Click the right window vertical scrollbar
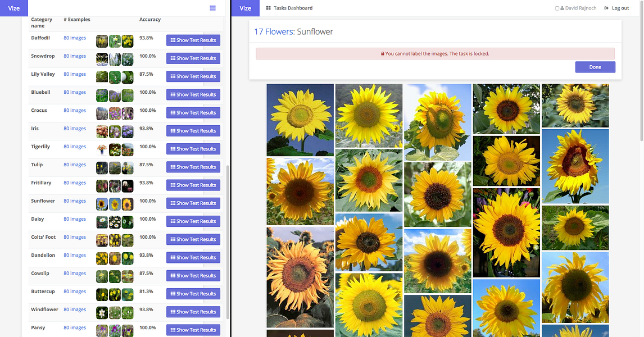The image size is (644, 337). coord(642,71)
